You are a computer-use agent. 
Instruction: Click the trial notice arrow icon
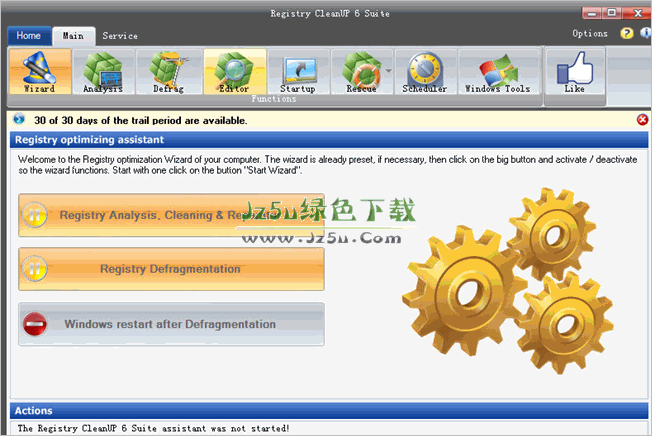click(19, 119)
